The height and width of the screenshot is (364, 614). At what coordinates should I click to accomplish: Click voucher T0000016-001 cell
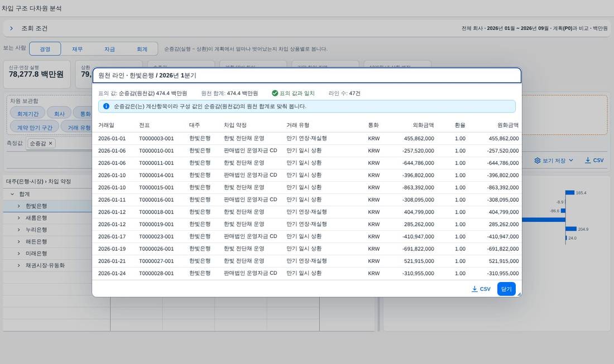coord(156,200)
